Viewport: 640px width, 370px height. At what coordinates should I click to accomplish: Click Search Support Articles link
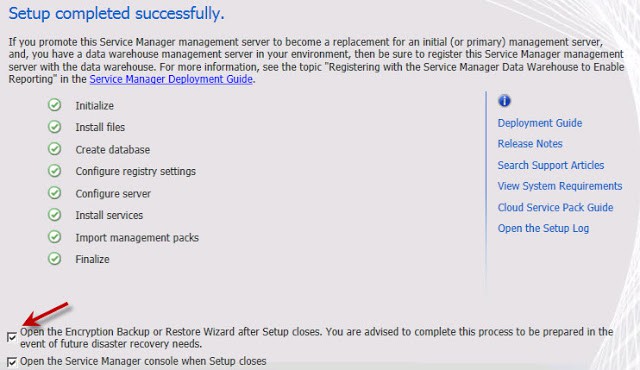coord(551,165)
